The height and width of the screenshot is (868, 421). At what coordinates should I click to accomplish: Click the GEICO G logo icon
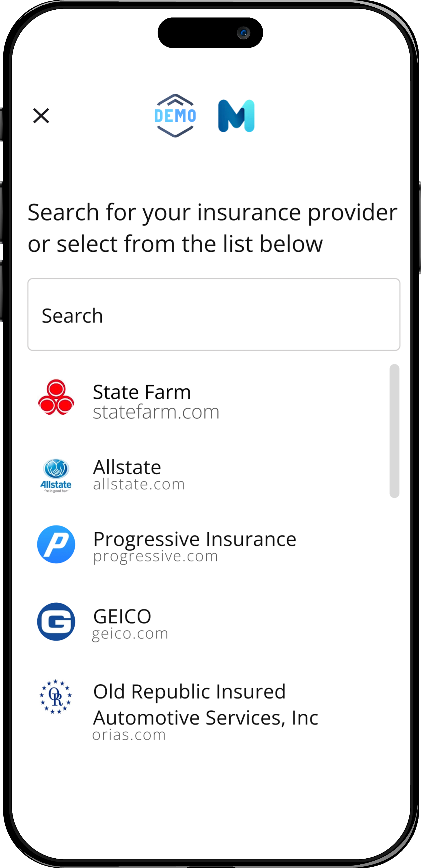click(56, 622)
